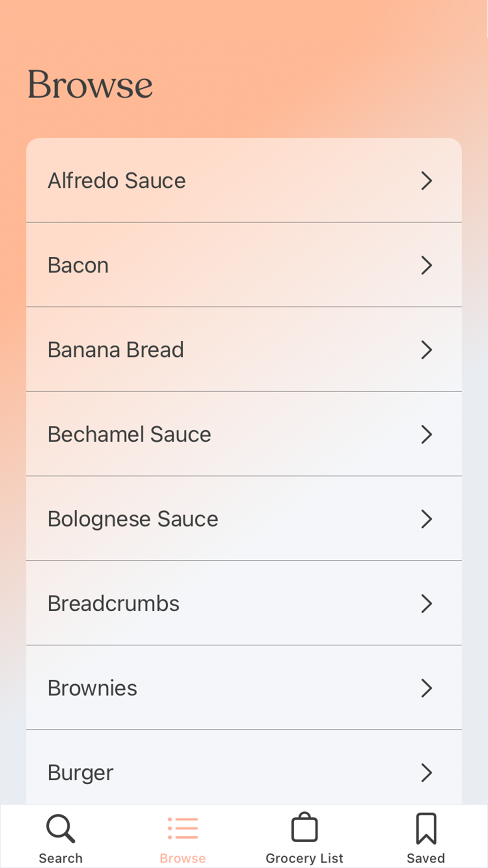This screenshot has height=868, width=488.
Task: Expand Alfredo Sauce using its chevron
Action: click(427, 181)
